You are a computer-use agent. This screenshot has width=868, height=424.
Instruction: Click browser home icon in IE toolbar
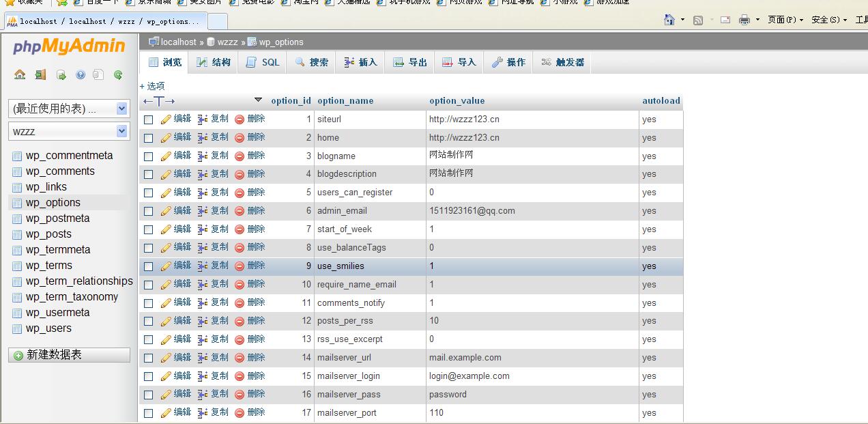pos(669,20)
